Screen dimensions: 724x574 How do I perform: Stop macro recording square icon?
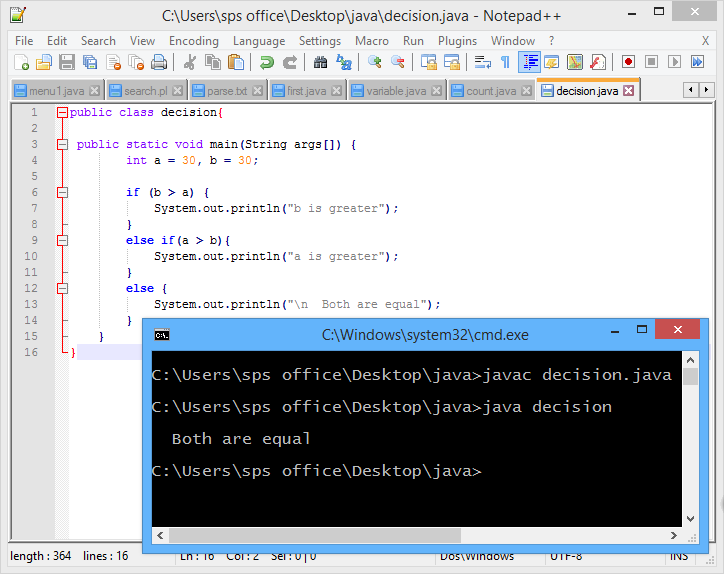(652, 62)
